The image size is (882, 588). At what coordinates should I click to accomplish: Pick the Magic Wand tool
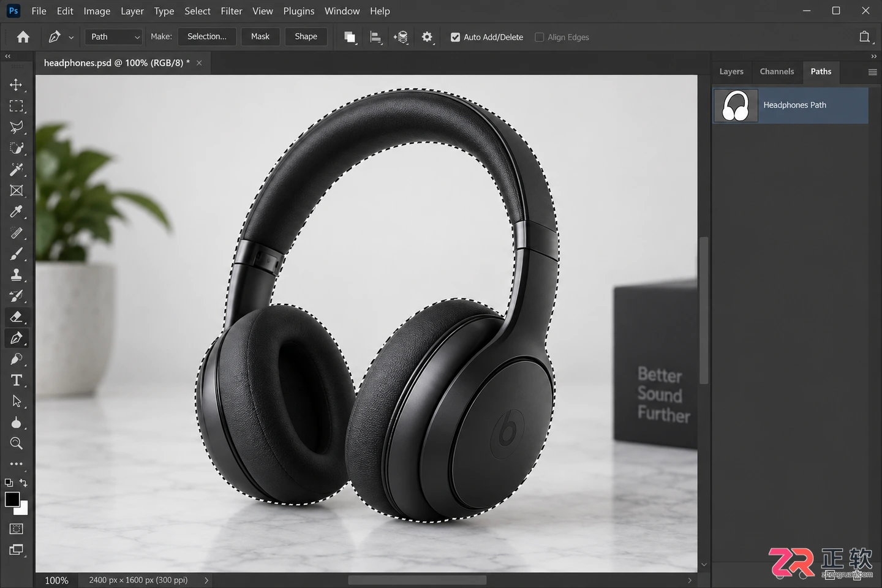[16, 169]
